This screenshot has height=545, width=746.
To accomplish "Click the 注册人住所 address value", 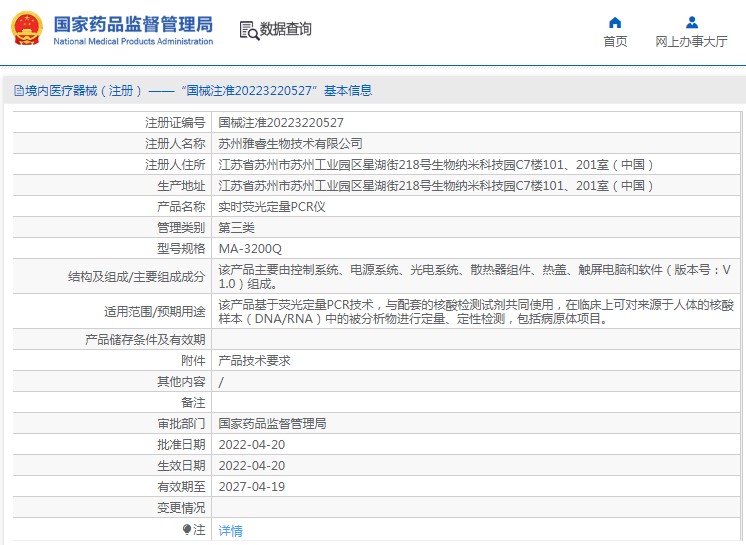I will point(436,165).
